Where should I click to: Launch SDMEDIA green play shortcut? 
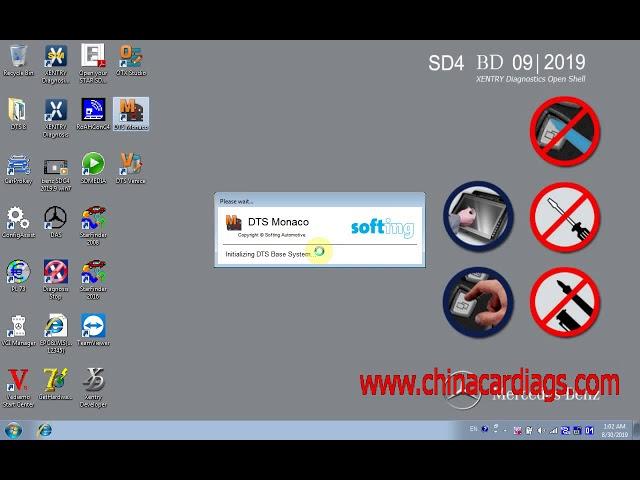tap(93, 168)
